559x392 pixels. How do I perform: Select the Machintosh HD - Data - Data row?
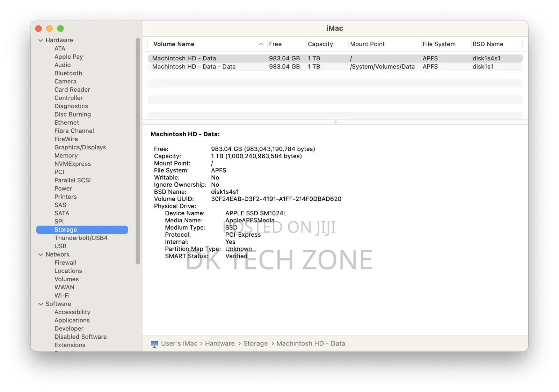point(335,67)
